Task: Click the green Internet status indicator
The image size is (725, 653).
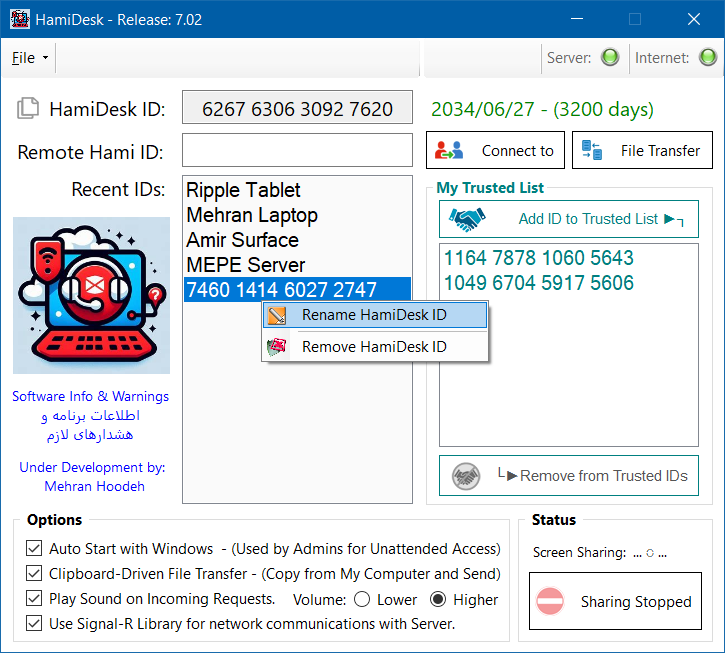Action: (707, 58)
